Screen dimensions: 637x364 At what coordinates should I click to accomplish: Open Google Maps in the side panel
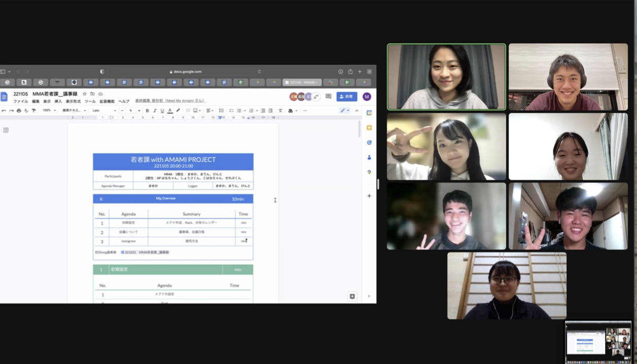click(369, 172)
